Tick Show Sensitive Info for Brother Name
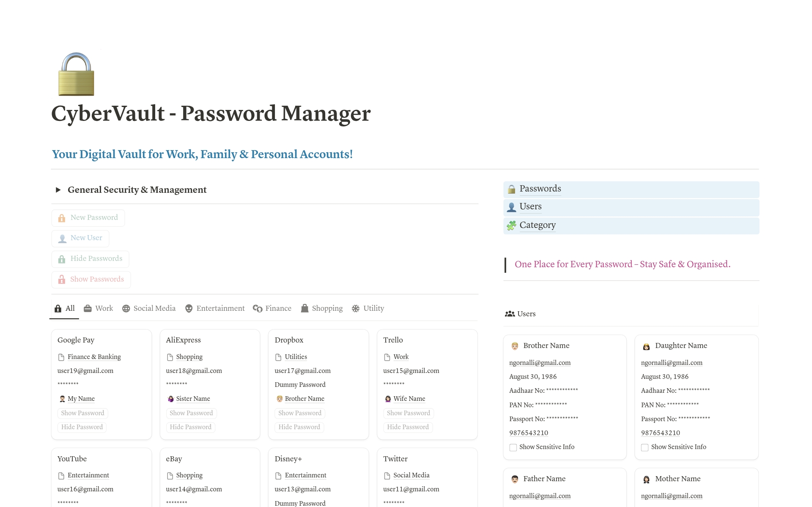 click(513, 447)
